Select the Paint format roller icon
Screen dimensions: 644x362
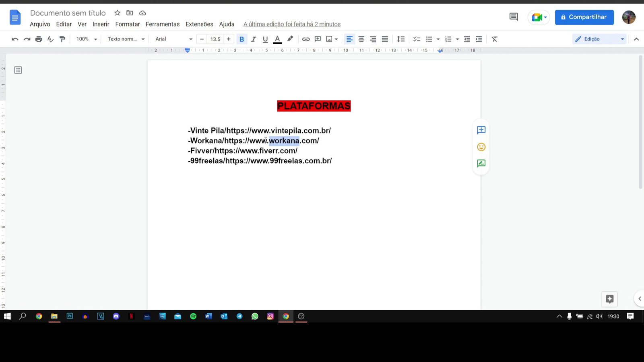pyautogui.click(x=62, y=39)
